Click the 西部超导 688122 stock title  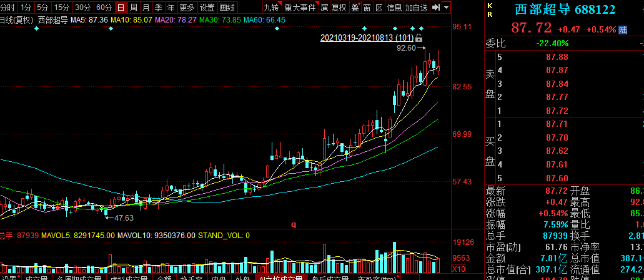click(565, 10)
